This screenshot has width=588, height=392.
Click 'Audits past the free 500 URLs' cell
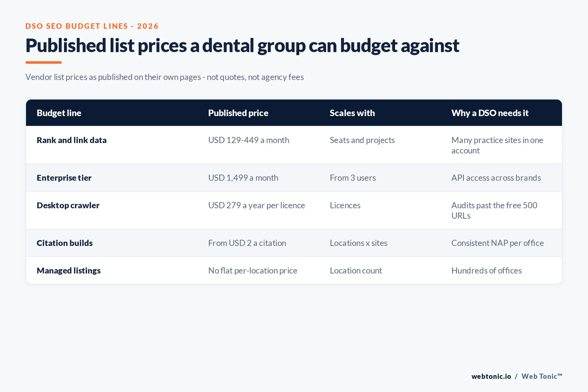pyautogui.click(x=494, y=211)
